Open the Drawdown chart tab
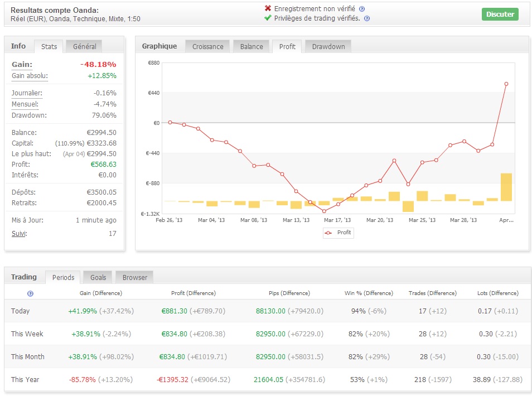 (x=328, y=46)
